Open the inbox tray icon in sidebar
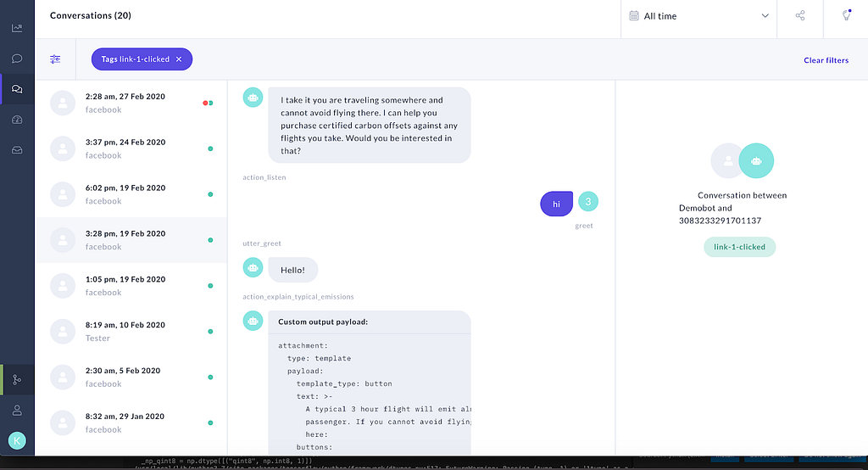Viewport: 868px width, 470px height. [x=17, y=150]
